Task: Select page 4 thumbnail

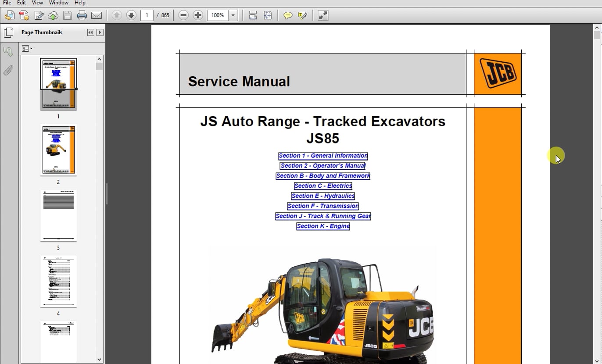Action: (58, 282)
